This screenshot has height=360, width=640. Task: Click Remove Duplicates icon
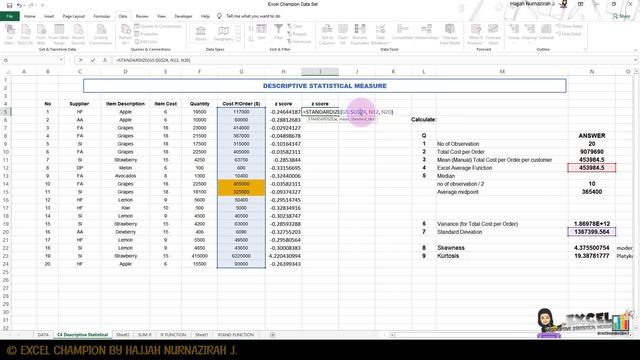(360, 34)
